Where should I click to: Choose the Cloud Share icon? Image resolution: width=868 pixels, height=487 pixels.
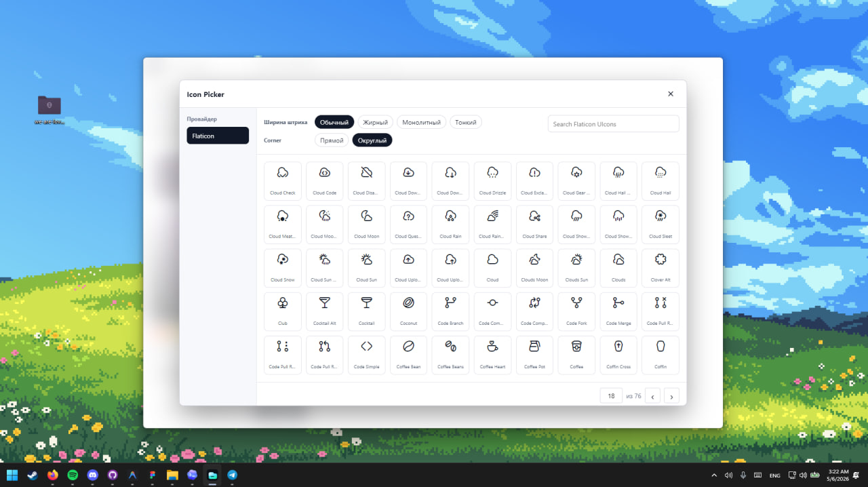534,224
